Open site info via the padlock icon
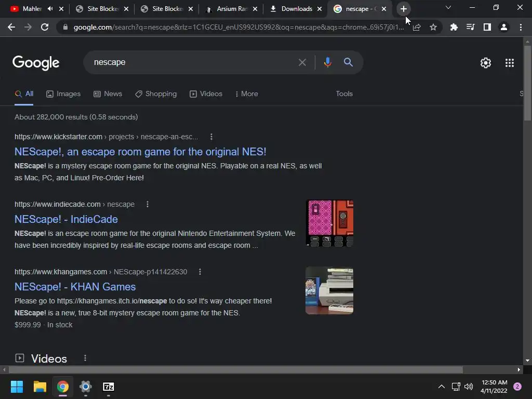This screenshot has height=399, width=532. pyautogui.click(x=65, y=27)
